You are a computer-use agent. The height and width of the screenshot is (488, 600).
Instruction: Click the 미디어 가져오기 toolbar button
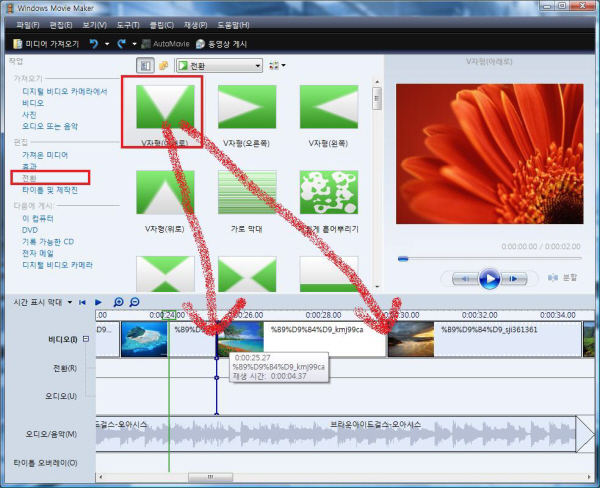tap(46, 44)
